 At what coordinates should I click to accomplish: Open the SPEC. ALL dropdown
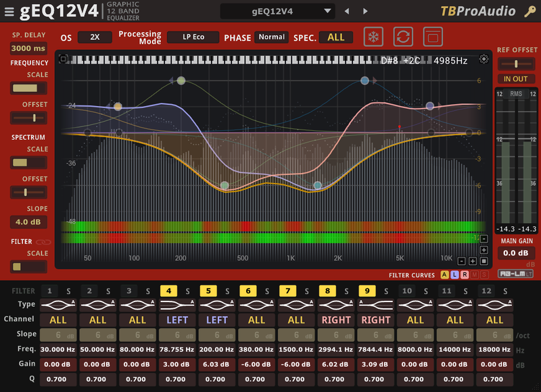pyautogui.click(x=335, y=37)
